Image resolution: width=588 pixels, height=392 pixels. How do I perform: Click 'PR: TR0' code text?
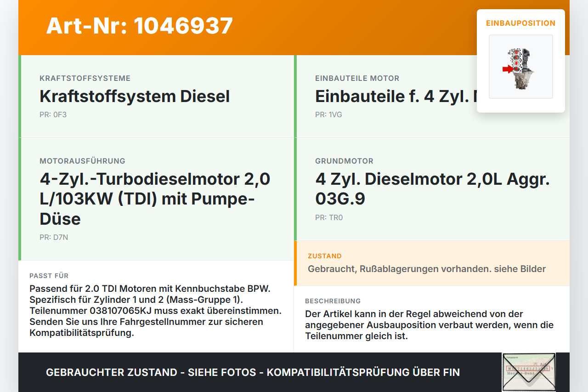pos(329,217)
